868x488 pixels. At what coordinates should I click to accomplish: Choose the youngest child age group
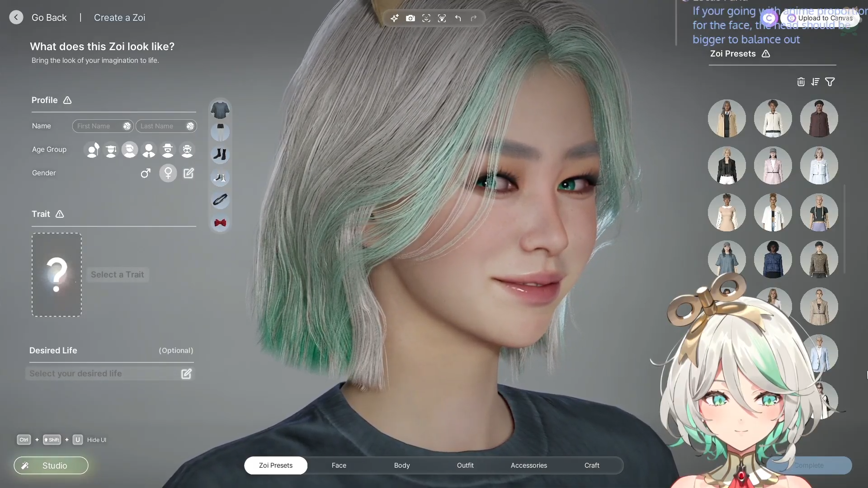pos(93,150)
